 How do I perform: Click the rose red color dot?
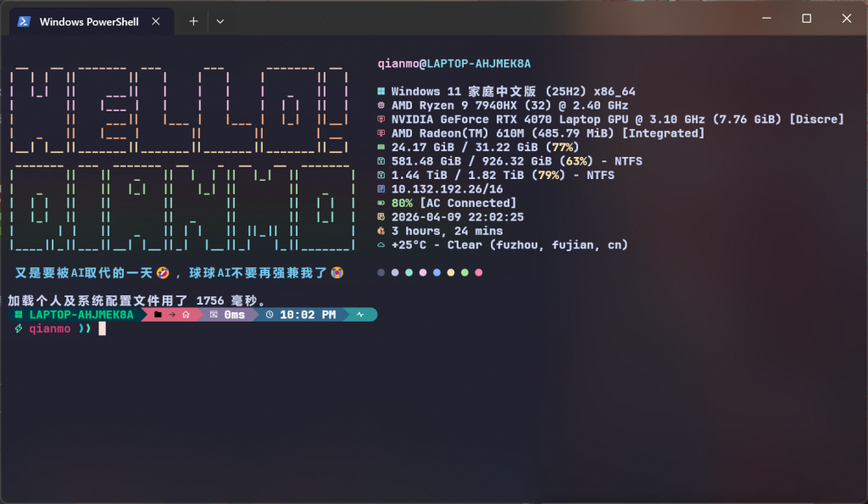479,272
